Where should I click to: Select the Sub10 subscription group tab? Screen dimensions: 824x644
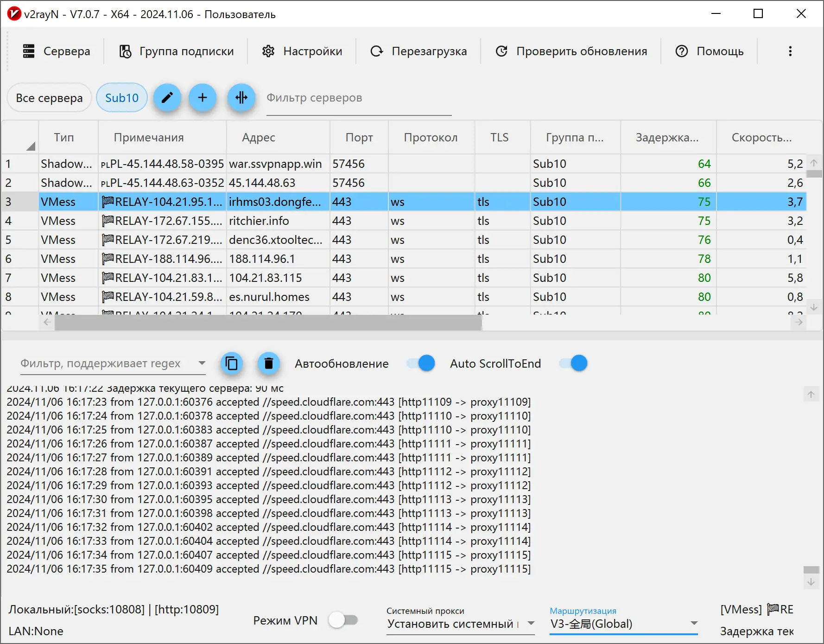tap(122, 98)
